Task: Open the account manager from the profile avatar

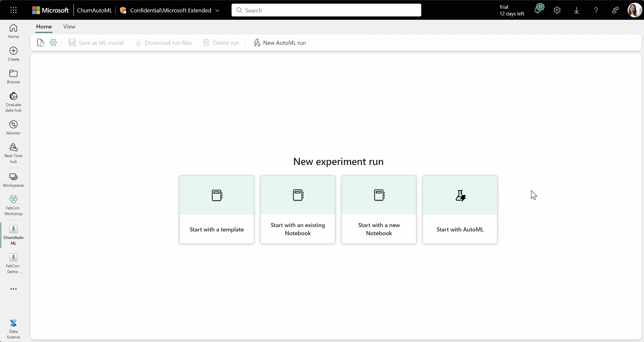Action: coord(635,10)
